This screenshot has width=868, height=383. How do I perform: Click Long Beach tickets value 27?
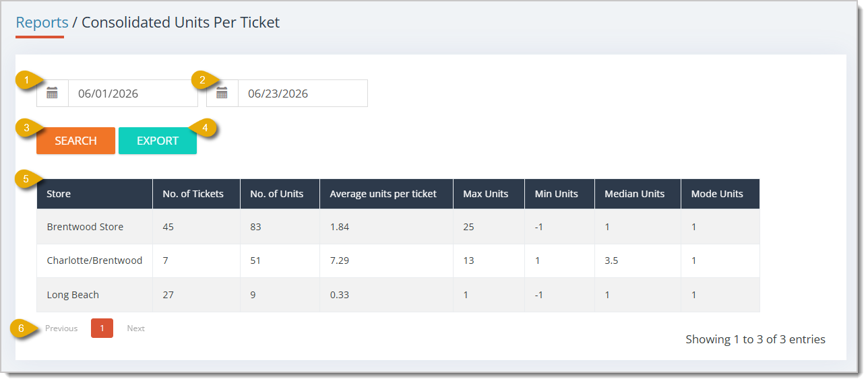coord(168,295)
